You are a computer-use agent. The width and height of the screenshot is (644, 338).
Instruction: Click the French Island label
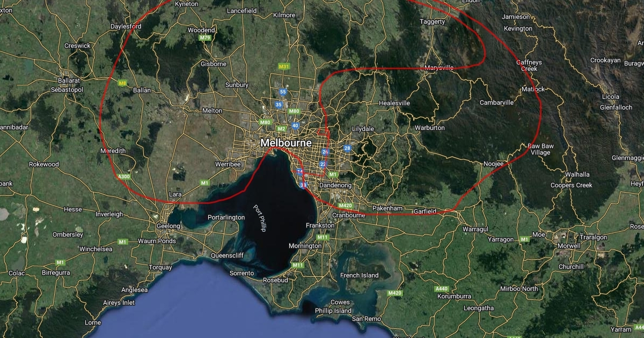pyautogui.click(x=359, y=275)
